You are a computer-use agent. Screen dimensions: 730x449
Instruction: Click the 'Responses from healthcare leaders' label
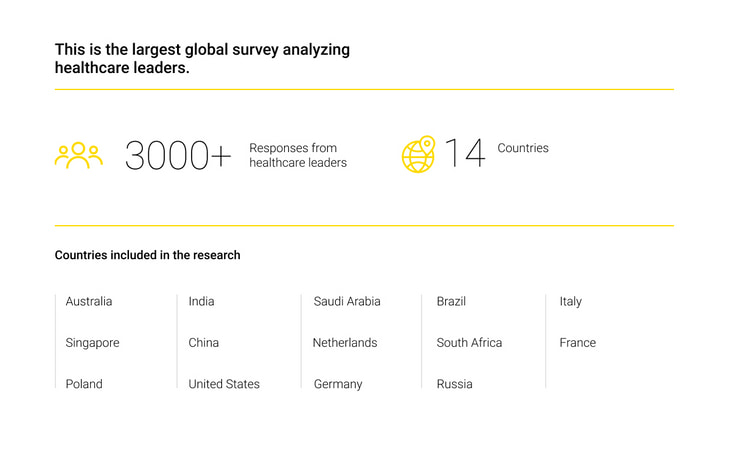298,155
